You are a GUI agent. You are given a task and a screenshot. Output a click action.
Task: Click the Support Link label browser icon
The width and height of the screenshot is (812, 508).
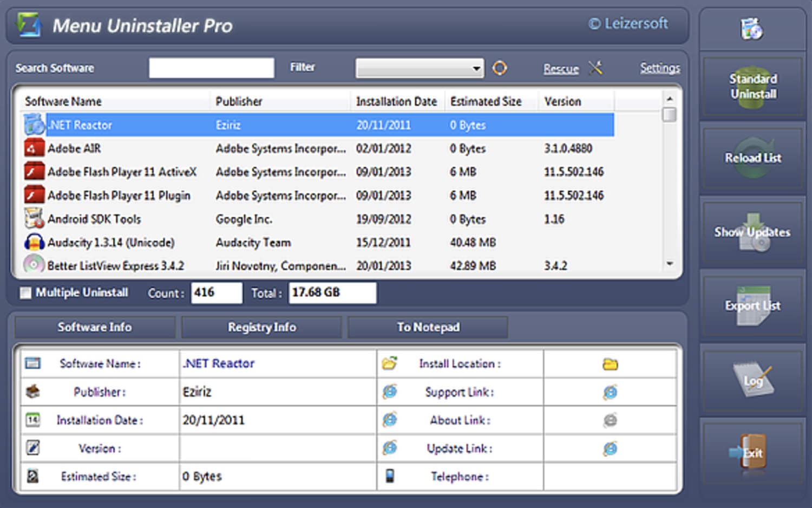coord(390,392)
